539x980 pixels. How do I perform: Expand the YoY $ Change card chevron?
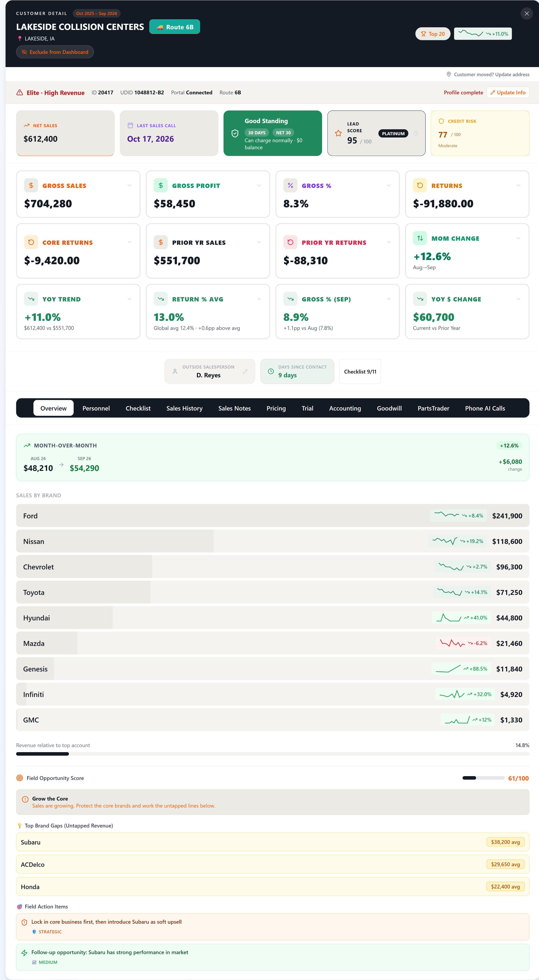click(x=519, y=299)
